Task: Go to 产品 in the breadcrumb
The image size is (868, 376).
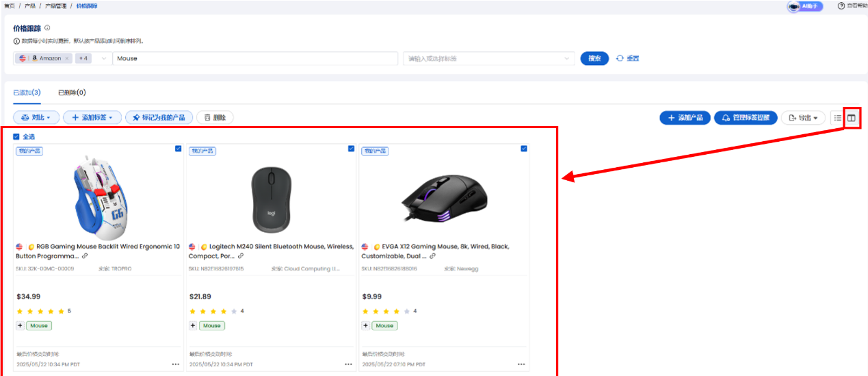Action: pos(30,5)
